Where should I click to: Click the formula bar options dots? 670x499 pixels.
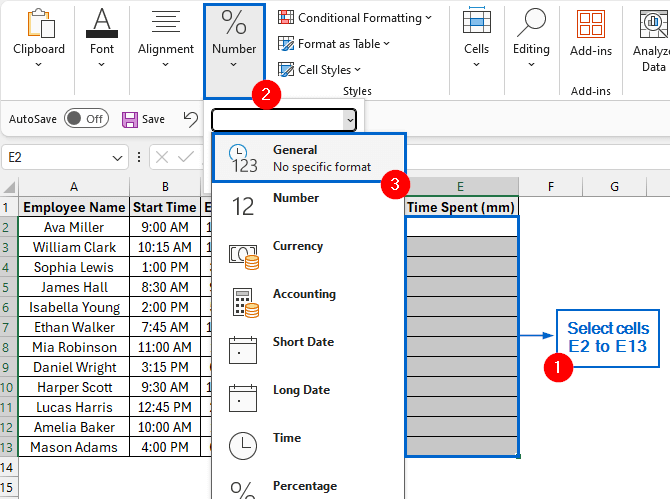139,157
